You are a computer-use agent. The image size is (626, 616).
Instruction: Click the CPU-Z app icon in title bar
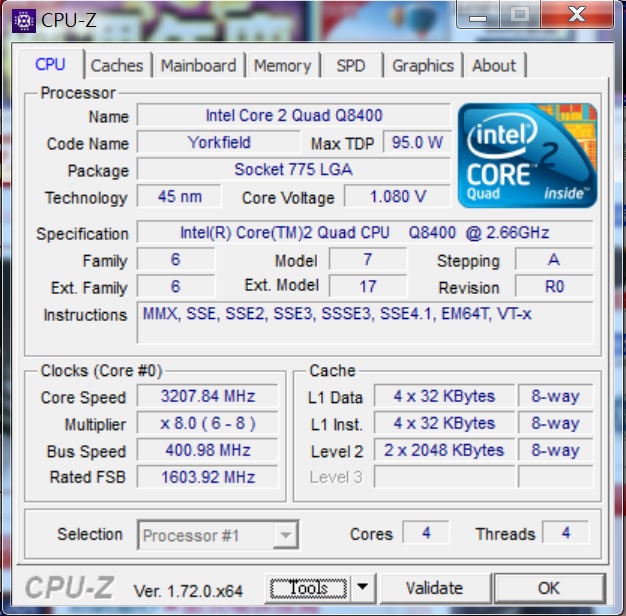coord(24,20)
